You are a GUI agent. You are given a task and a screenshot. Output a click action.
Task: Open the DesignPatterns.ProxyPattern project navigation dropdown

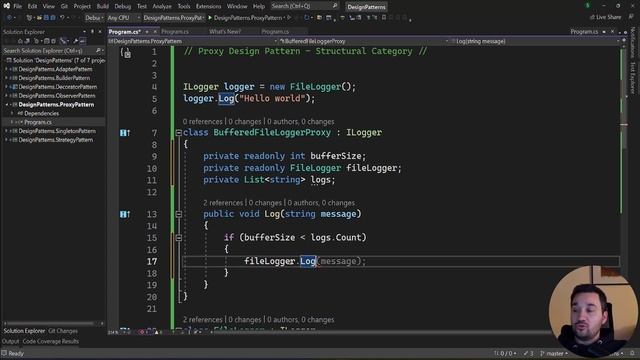point(193,41)
